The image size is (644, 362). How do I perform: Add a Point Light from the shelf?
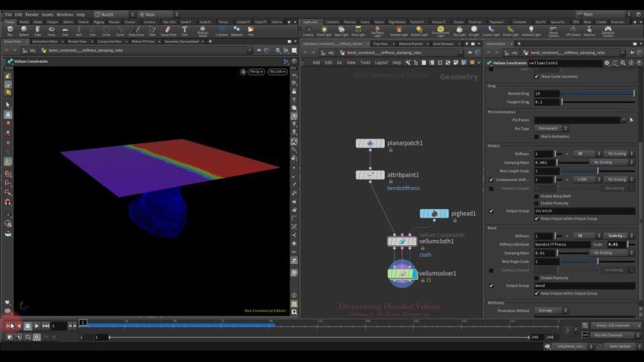pos(324,31)
